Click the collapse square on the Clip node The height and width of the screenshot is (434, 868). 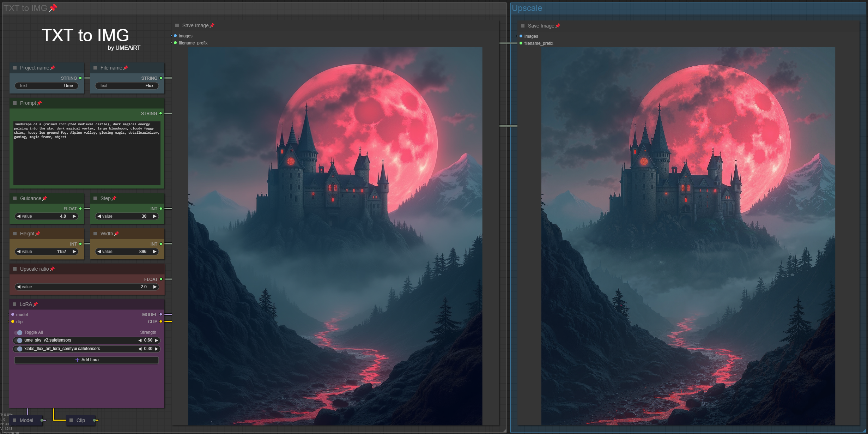pos(71,420)
